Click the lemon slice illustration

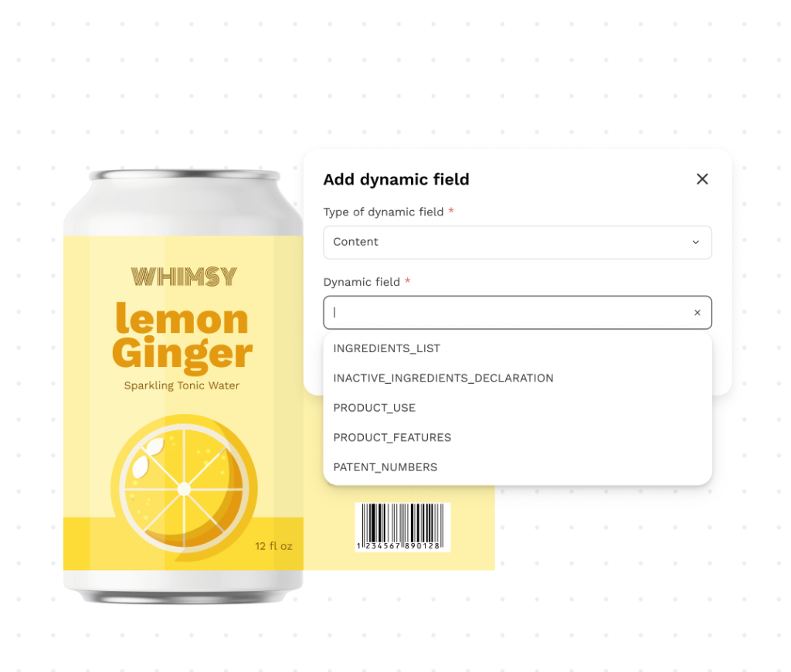[x=184, y=488]
